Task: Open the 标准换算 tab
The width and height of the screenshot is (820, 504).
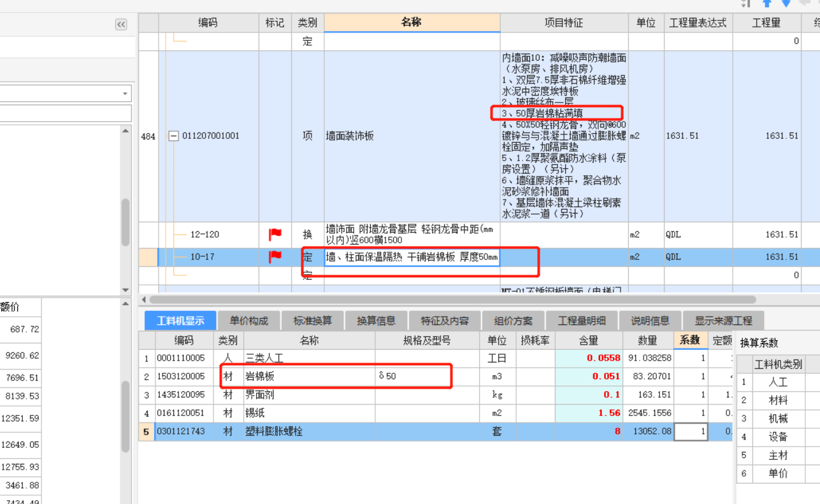Action: pos(312,320)
